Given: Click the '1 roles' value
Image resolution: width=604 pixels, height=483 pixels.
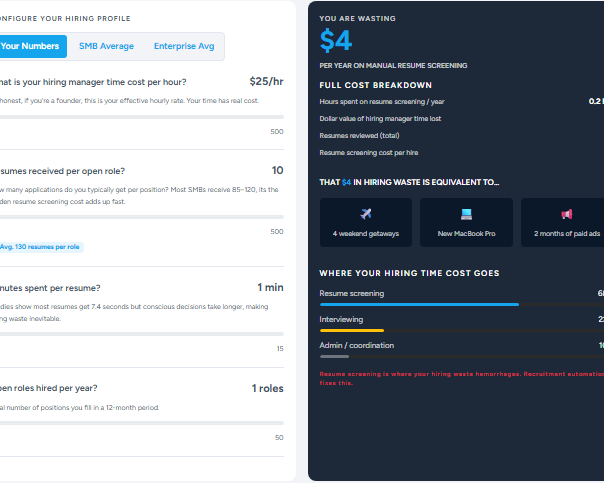Looking at the screenshot, I should point(267,388).
